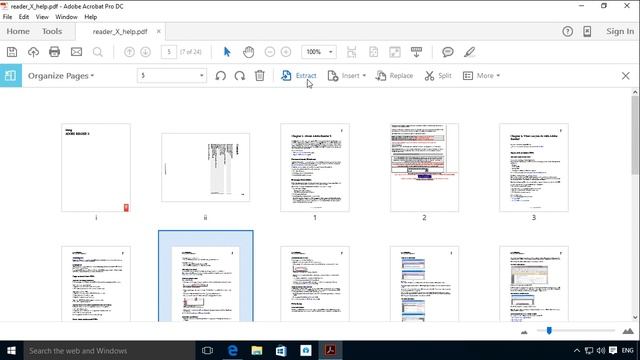
Task: Zoom out with the minus circle icon
Action: tap(269, 52)
